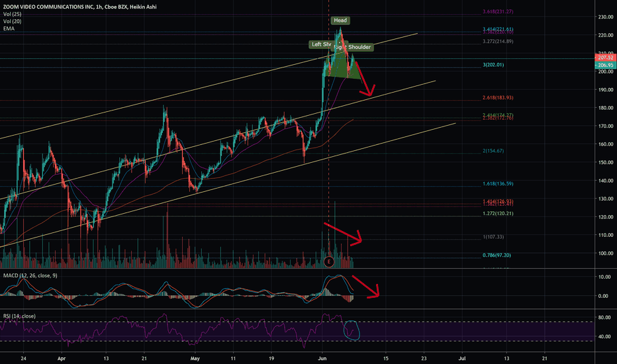This screenshot has height=364, width=617.
Task: Click 120.00 on the price axis
Action: (x=606, y=217)
